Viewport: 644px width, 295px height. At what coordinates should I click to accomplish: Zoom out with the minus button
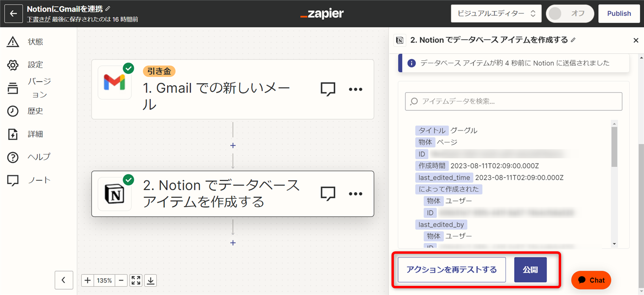click(x=122, y=281)
